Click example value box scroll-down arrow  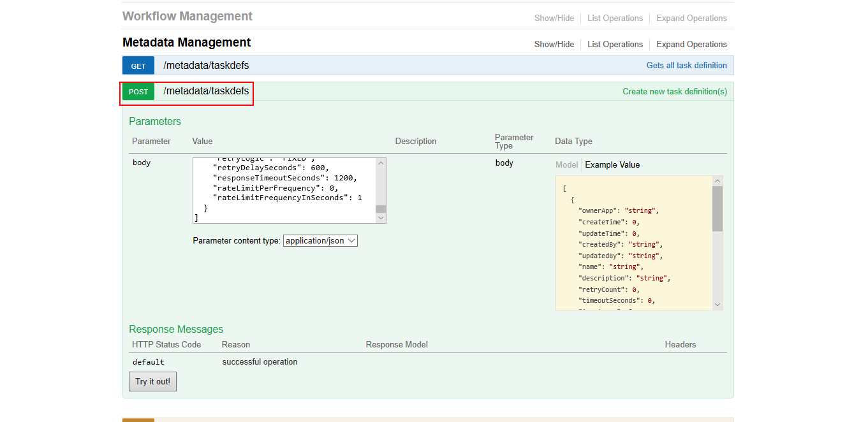coord(717,305)
